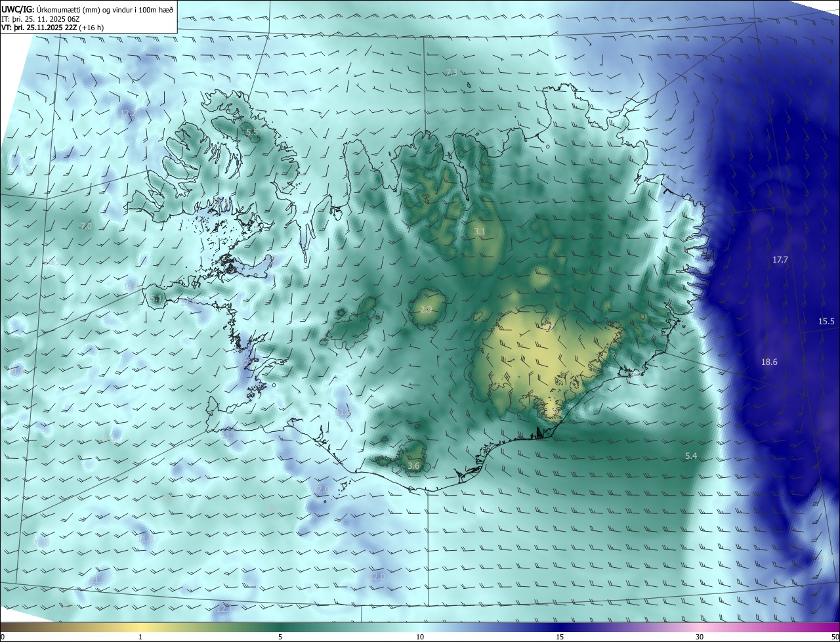Click the title text 'Úrkomumætti (mm) og vindur i 100m hæð'
This screenshot has width=840, height=642.
point(104,9)
